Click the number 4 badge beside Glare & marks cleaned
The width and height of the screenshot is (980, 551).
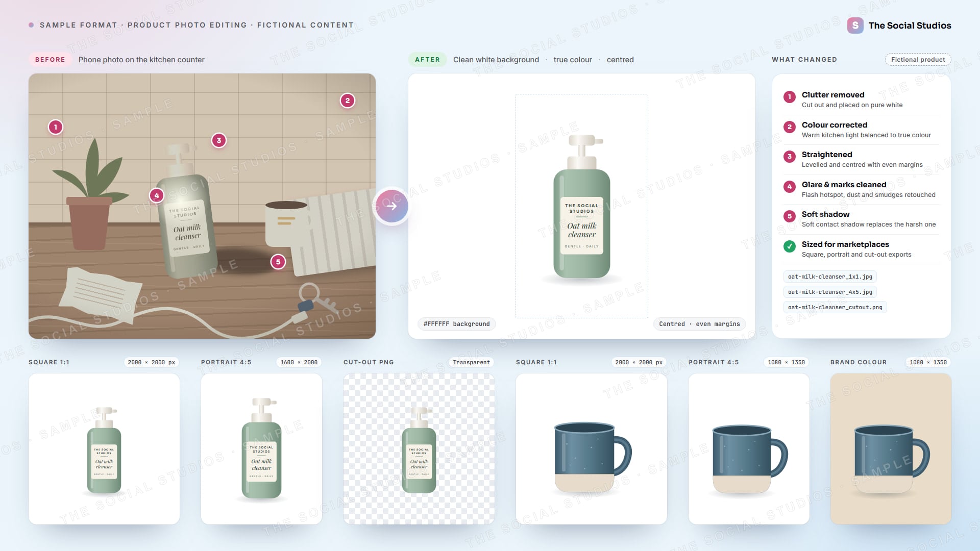790,187
